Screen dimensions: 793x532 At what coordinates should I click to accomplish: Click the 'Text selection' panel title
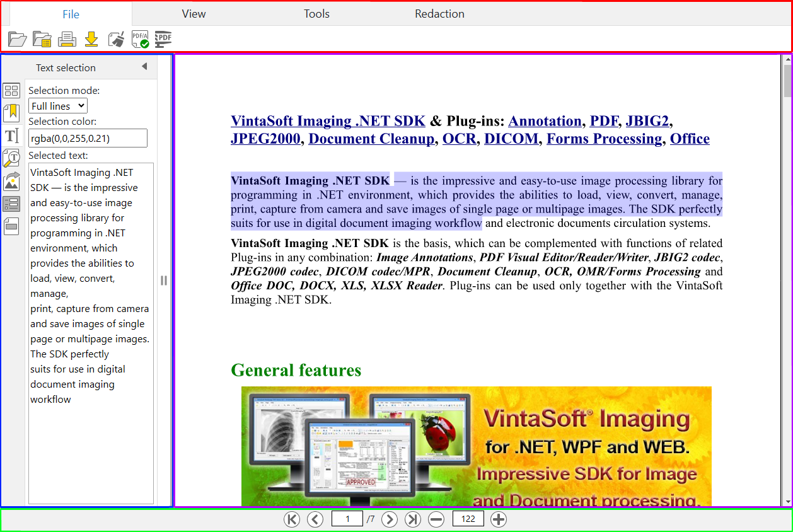(x=66, y=67)
